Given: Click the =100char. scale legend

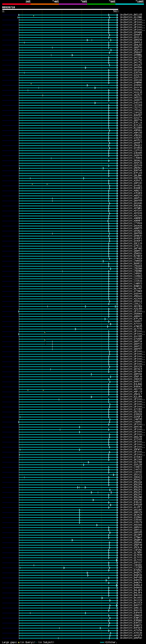Looking at the screenshot, I should pos(108,642).
